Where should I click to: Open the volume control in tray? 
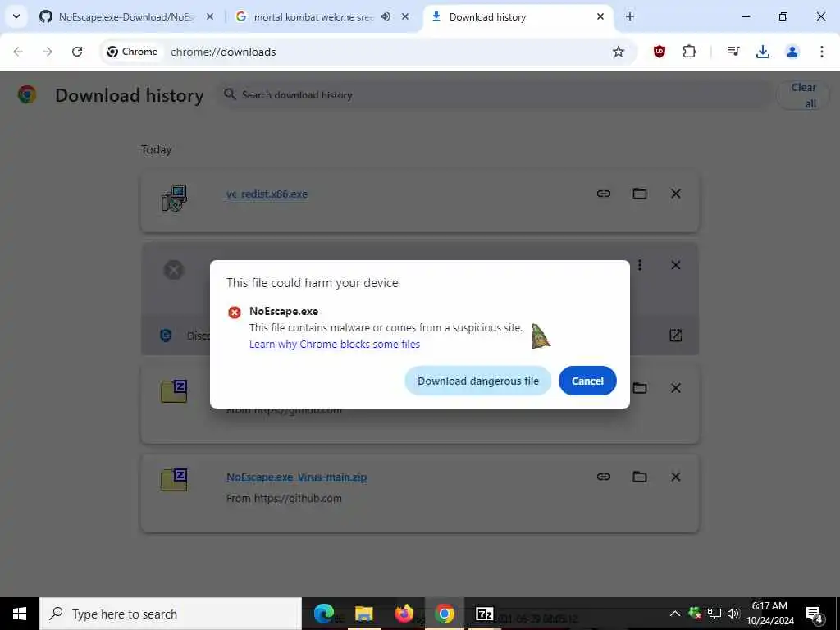tap(733, 614)
